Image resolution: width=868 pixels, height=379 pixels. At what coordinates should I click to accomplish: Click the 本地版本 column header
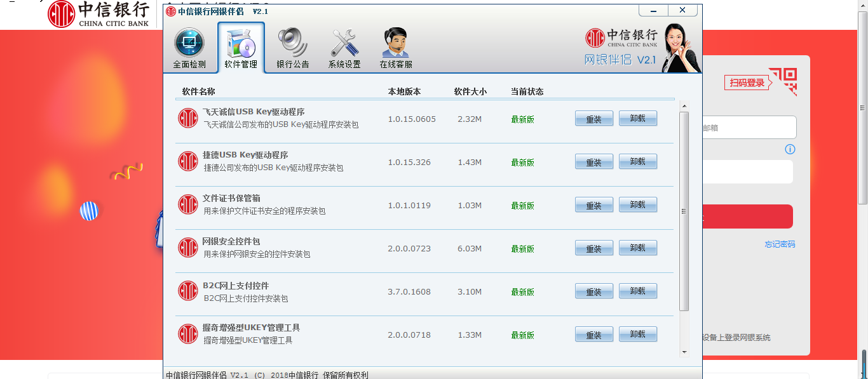pyautogui.click(x=405, y=91)
